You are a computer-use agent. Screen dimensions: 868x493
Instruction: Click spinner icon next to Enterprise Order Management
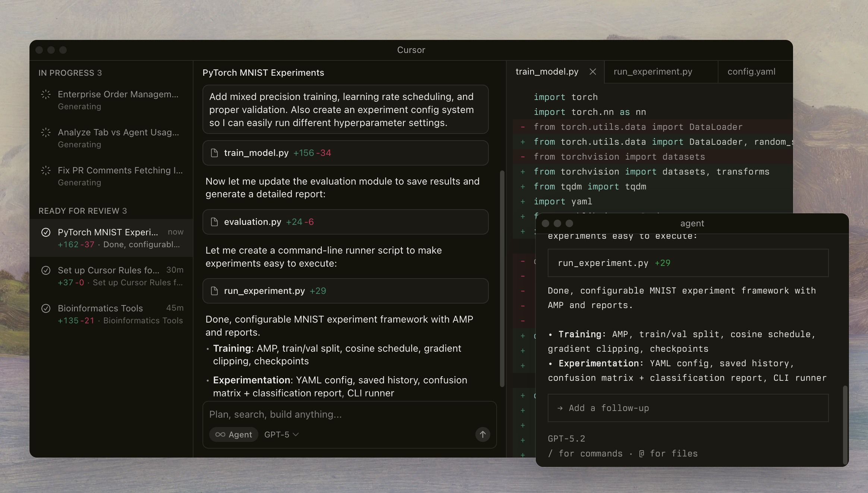[46, 94]
